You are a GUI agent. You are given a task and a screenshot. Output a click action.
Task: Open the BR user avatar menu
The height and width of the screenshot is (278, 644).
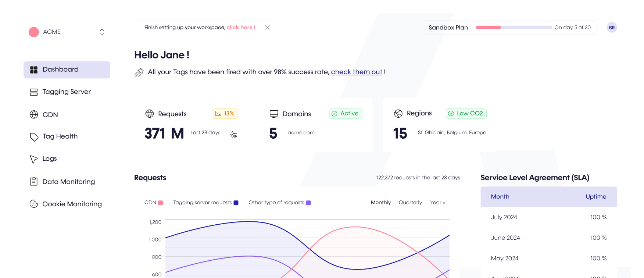point(612,28)
